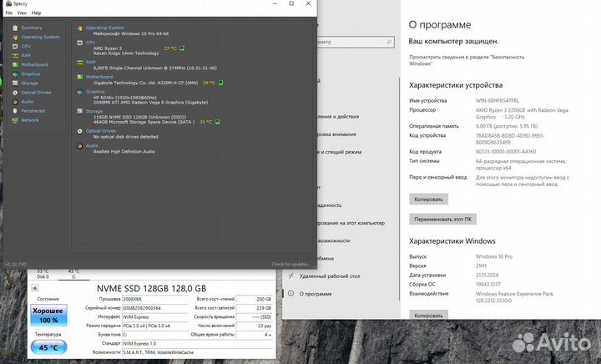Click 45 °C temperature button in CrystalDiskInfo
Screen dimensions: 601x364
(48, 347)
